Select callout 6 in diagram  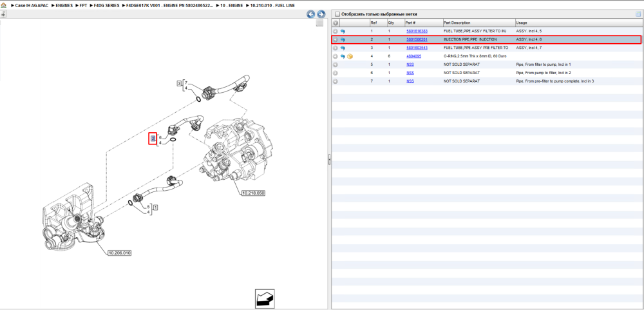(x=160, y=137)
